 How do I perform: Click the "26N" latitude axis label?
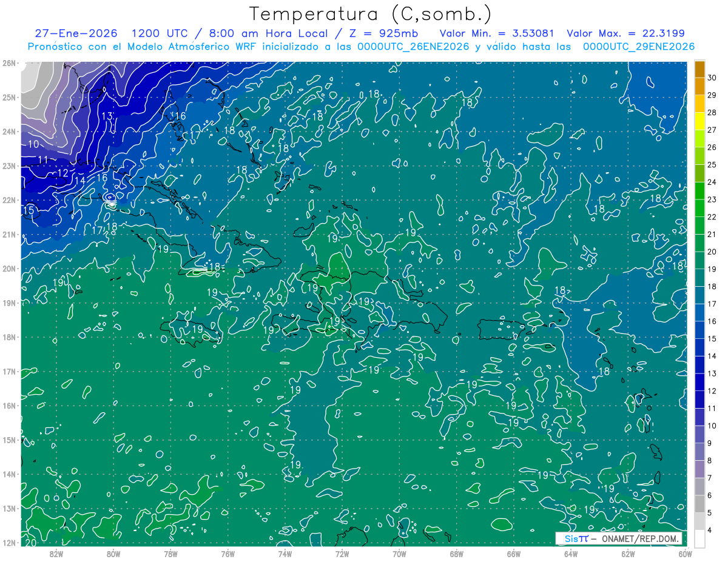pos(8,63)
